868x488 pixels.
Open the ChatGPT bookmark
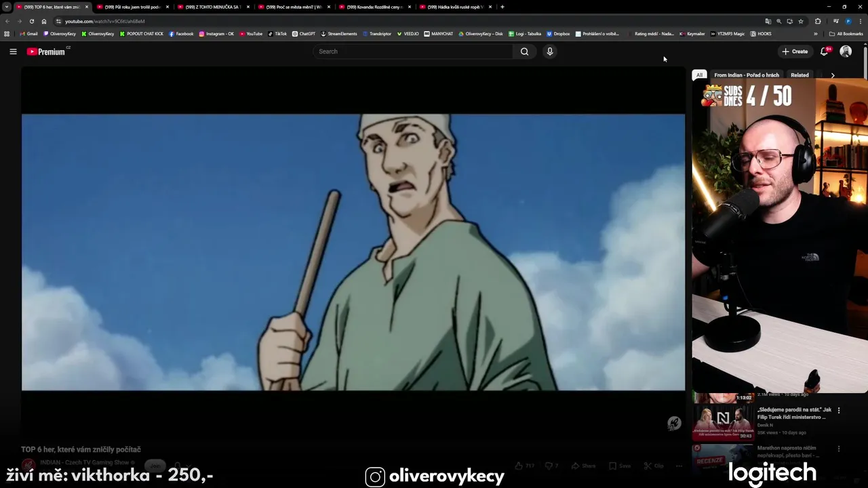[x=304, y=34]
